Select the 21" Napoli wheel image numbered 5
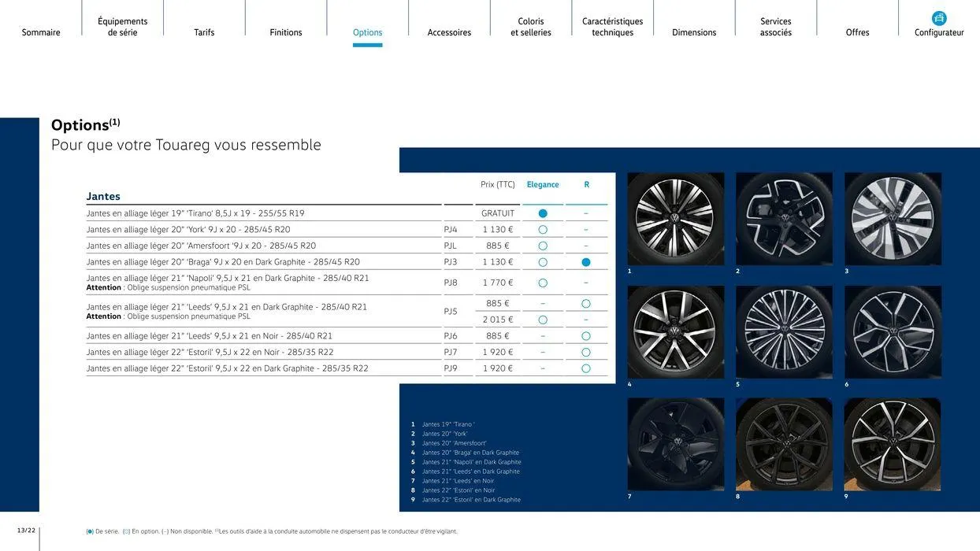 pyautogui.click(x=784, y=331)
